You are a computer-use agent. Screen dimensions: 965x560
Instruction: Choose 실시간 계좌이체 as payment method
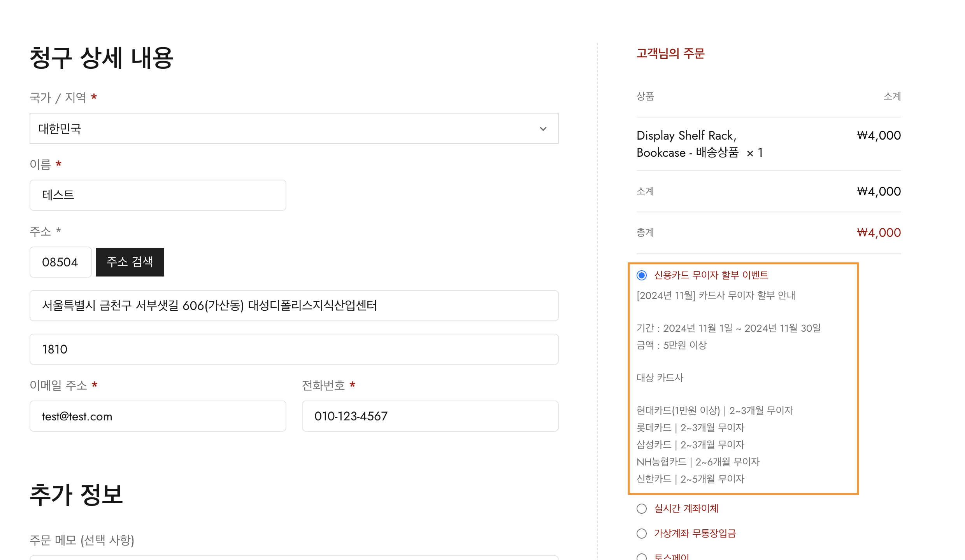(x=641, y=508)
